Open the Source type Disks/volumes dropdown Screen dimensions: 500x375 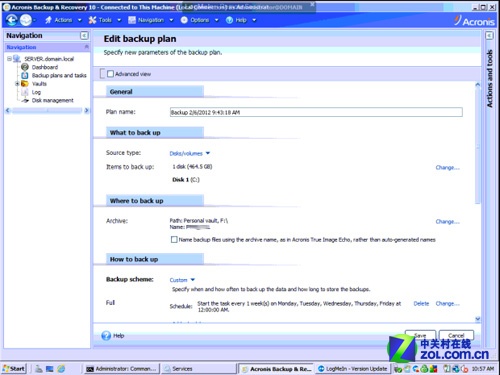tap(189, 153)
